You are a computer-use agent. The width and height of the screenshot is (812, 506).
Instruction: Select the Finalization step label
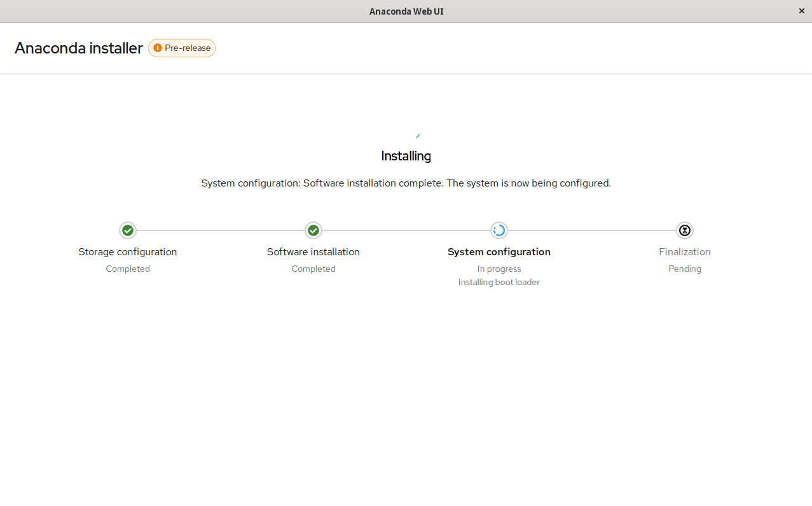tap(685, 252)
